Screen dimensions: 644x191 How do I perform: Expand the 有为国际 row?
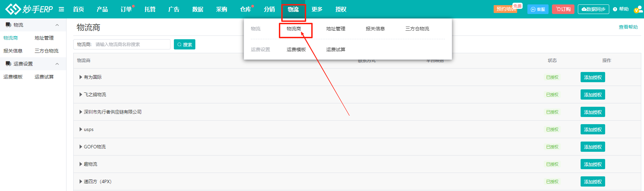tap(81, 77)
